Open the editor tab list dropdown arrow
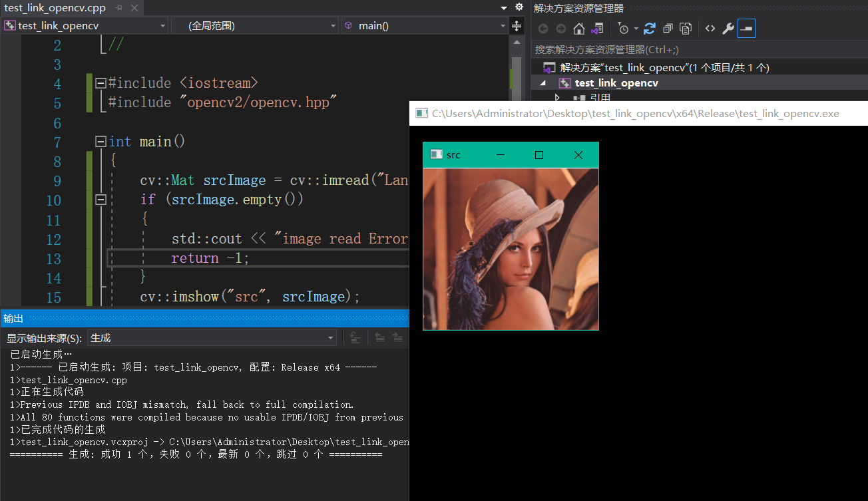The image size is (868, 501). (x=504, y=7)
